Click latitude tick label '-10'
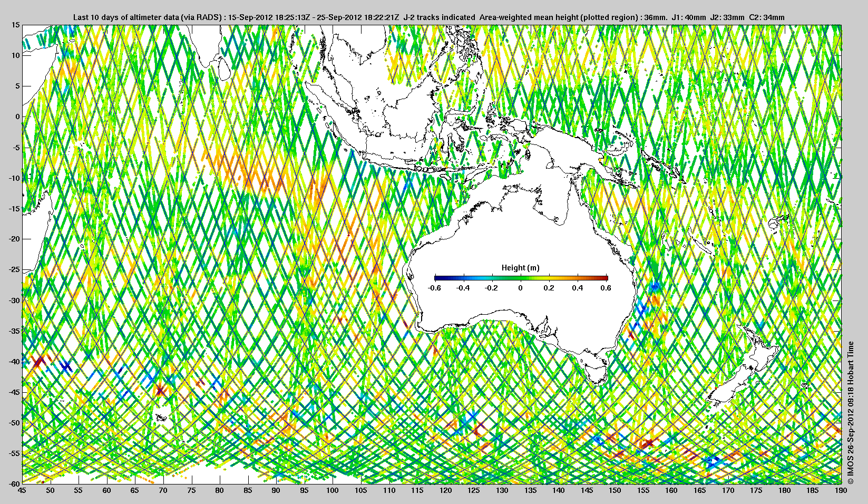Image resolution: width=868 pixels, height=504 pixels. (x=14, y=178)
